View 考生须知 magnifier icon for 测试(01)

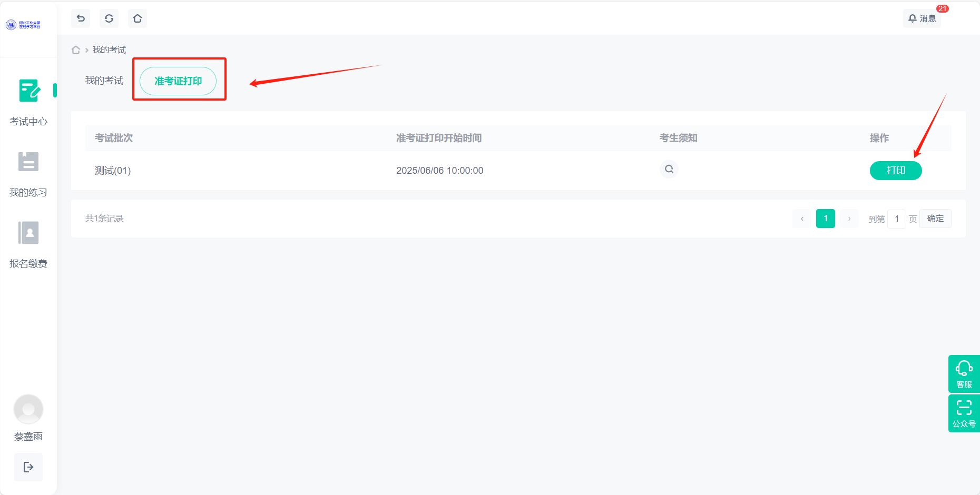(669, 169)
